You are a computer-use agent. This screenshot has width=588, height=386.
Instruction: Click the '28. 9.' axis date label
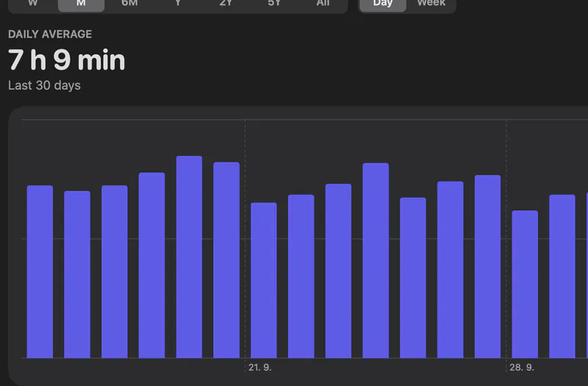(522, 367)
